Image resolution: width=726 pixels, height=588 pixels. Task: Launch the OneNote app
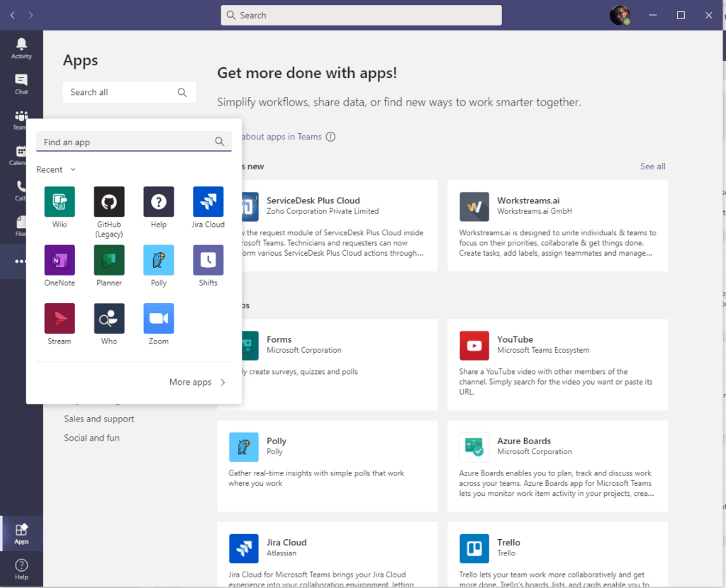click(60, 260)
